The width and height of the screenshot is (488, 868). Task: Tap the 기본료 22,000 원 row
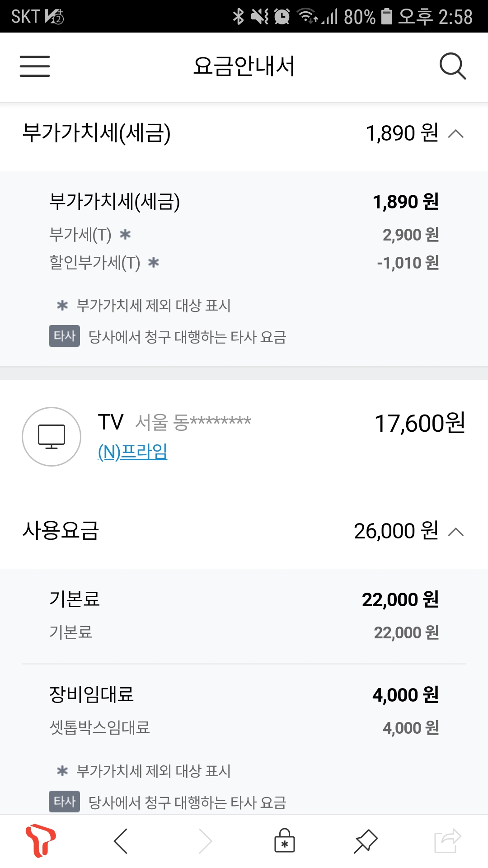[244, 599]
